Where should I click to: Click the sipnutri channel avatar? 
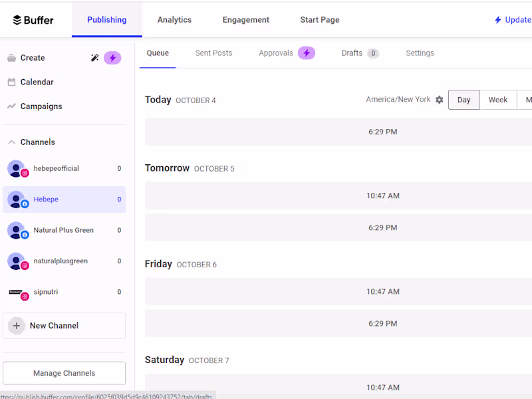(x=17, y=292)
